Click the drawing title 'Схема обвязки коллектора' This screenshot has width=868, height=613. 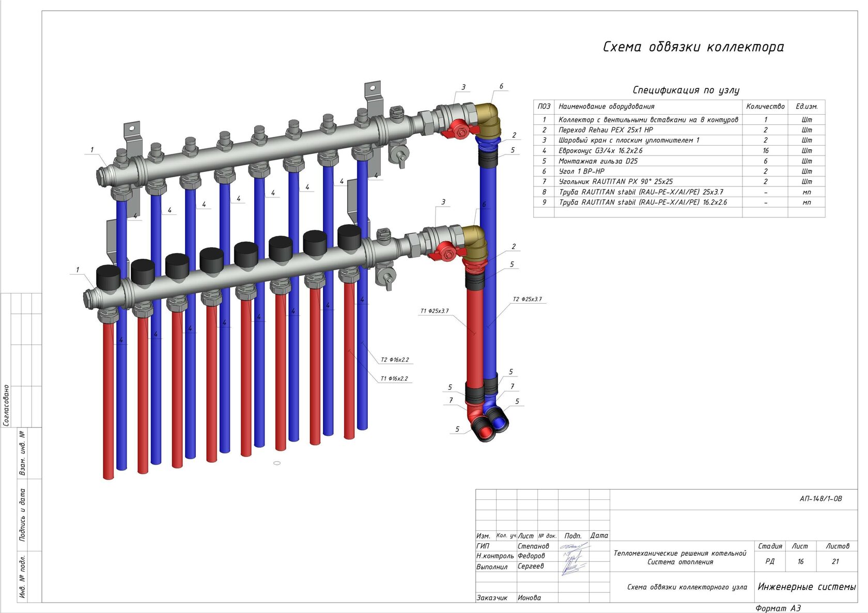click(693, 47)
